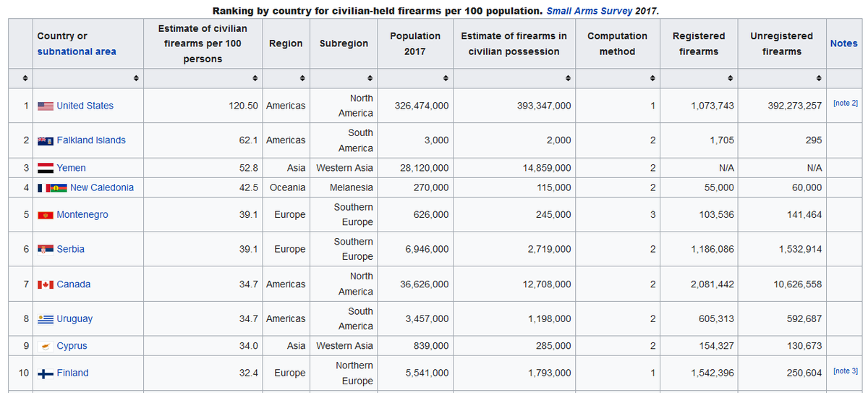
Task: Select the table caption ranking title
Action: pyautogui.click(x=435, y=11)
